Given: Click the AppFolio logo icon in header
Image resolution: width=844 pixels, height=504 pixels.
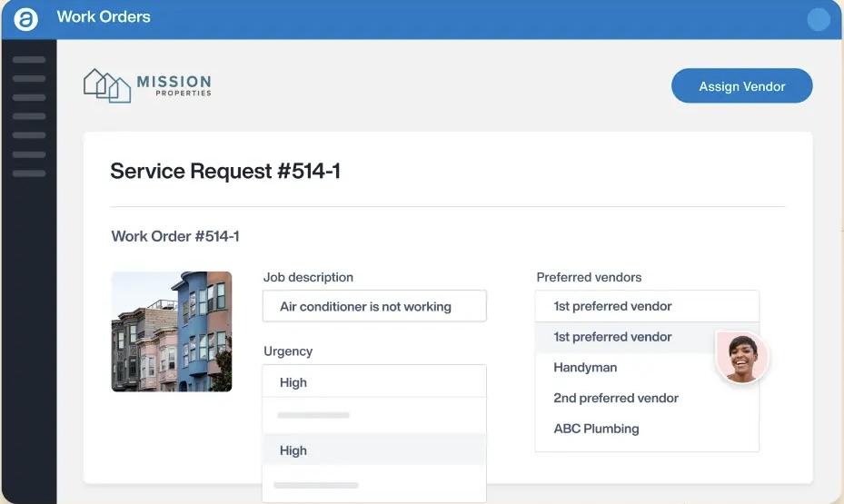Looking at the screenshot, I should (26, 18).
